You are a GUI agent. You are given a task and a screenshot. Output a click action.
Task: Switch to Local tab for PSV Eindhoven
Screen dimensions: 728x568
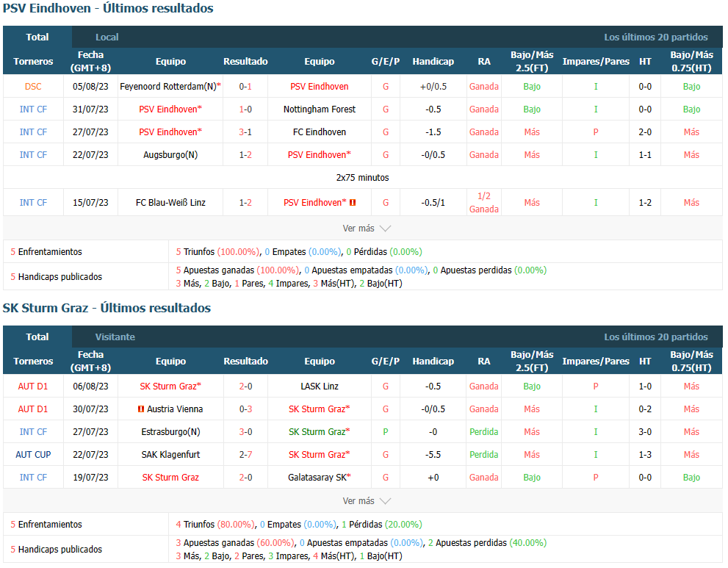(x=107, y=37)
